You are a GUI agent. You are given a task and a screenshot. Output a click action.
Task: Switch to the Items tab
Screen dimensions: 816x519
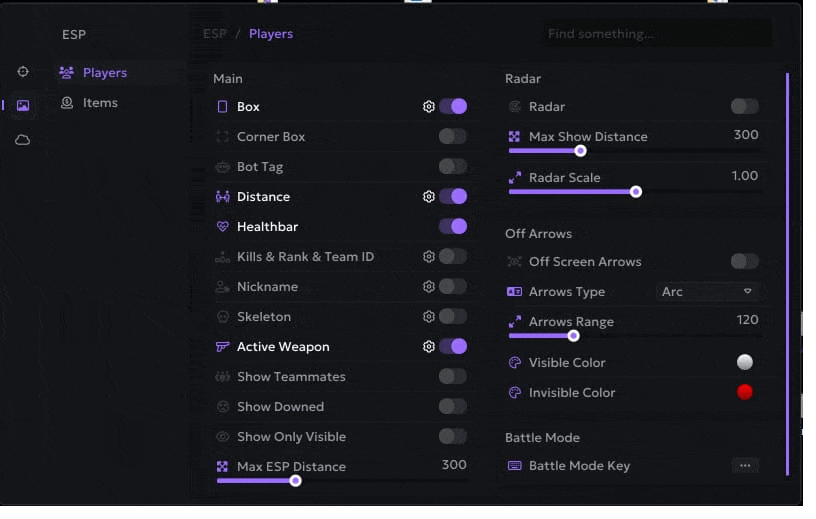(100, 103)
